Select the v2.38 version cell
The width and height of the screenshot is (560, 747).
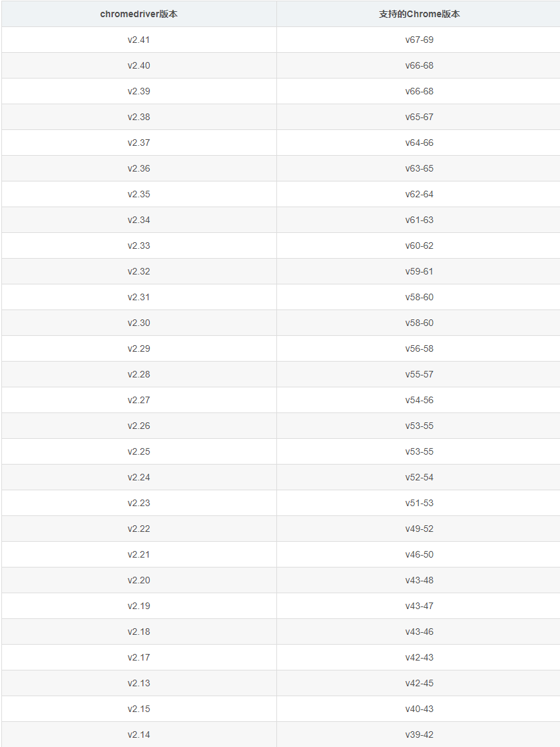coord(139,117)
